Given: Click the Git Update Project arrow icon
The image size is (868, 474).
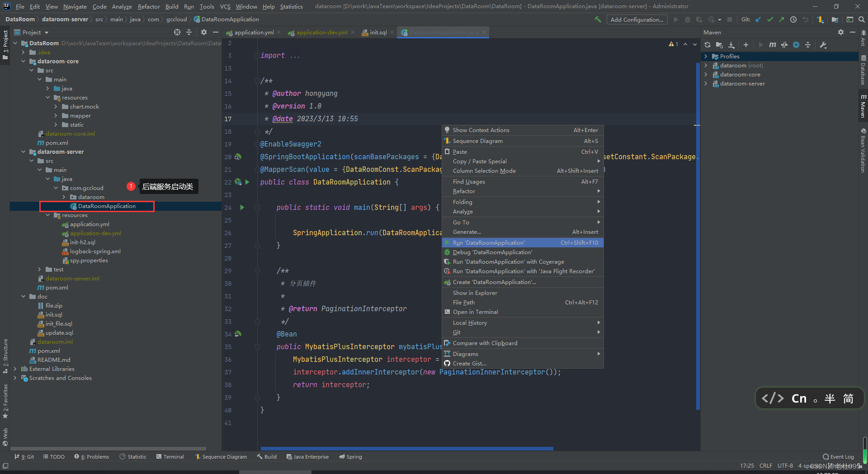Looking at the screenshot, I should click(758, 19).
